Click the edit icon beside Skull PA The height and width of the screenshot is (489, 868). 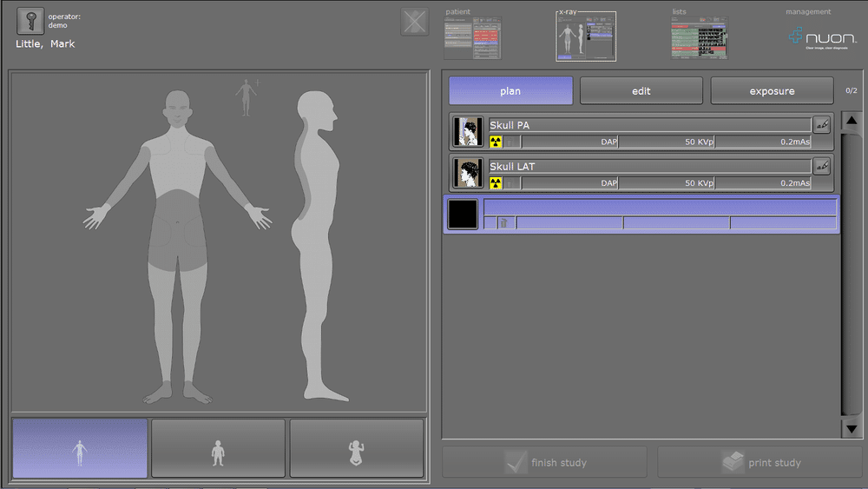tap(822, 125)
